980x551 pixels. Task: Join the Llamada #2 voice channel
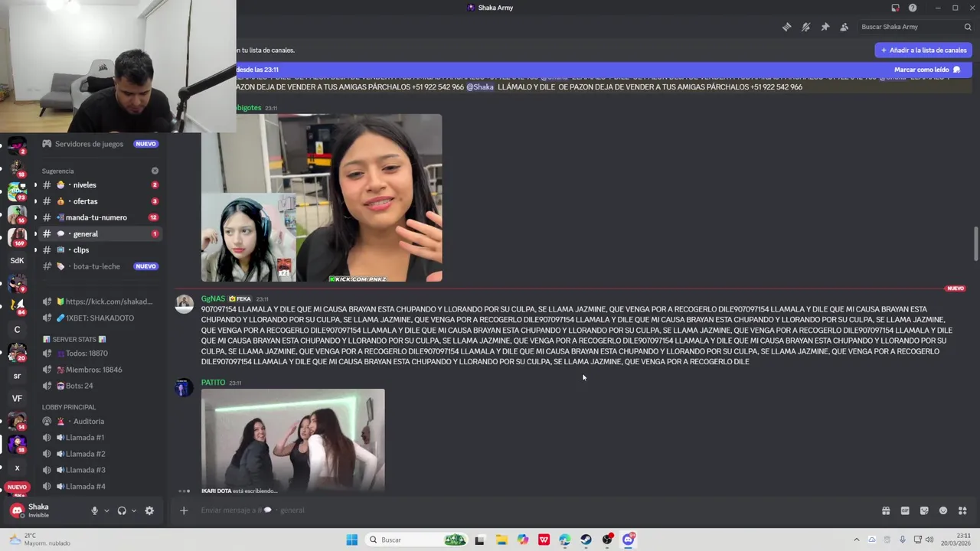99,454
